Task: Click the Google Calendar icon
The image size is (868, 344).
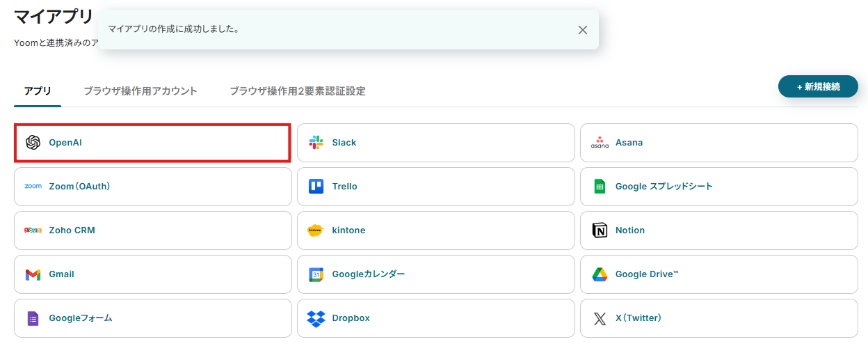Action: click(316, 274)
